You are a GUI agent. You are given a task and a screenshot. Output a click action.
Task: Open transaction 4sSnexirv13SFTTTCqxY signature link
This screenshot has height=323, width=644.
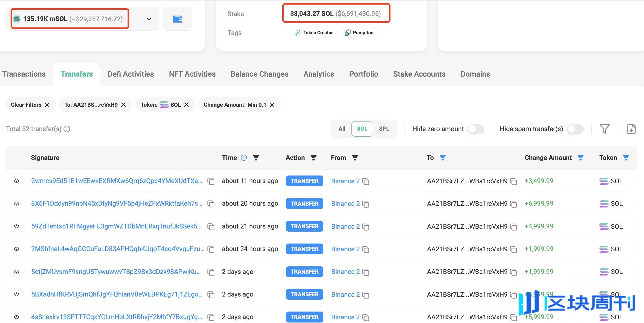117,317
